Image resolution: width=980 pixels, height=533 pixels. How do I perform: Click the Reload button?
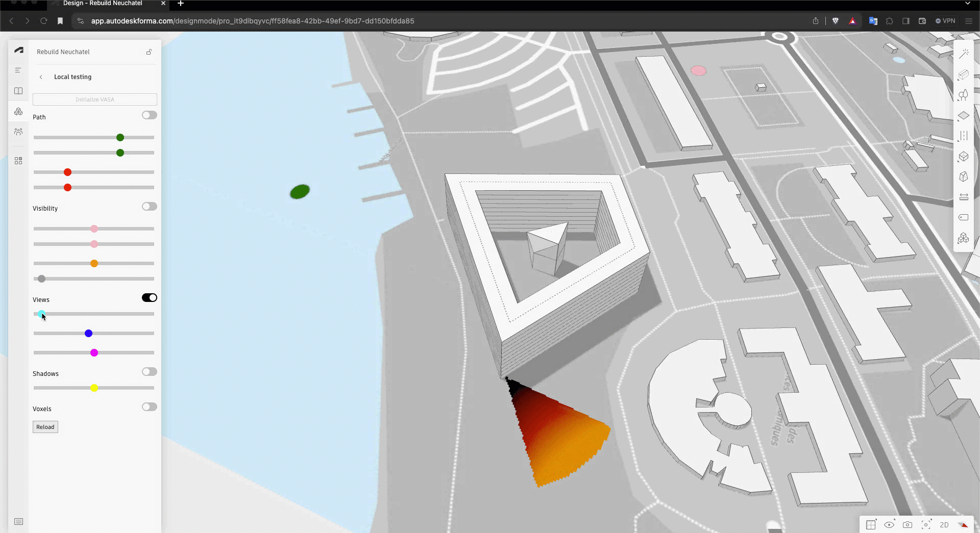(45, 427)
